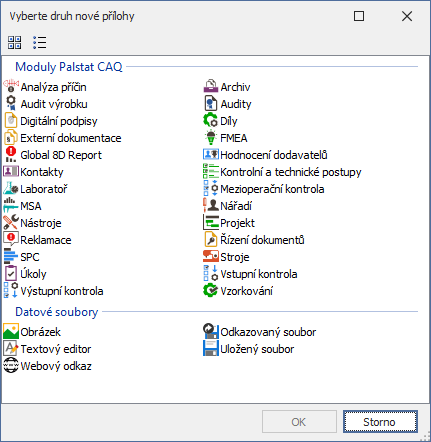Image resolution: width=431 pixels, height=442 pixels.
Task: Pick the Díly green gear icon
Action: (211, 121)
